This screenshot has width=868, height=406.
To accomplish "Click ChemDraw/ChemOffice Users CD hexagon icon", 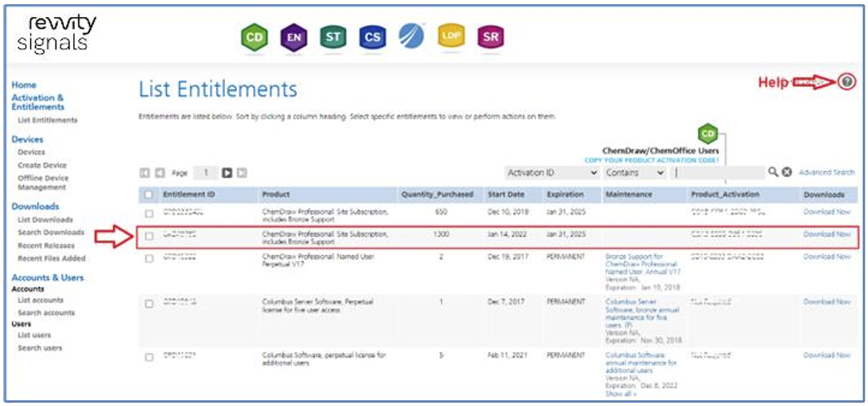I will [x=707, y=133].
